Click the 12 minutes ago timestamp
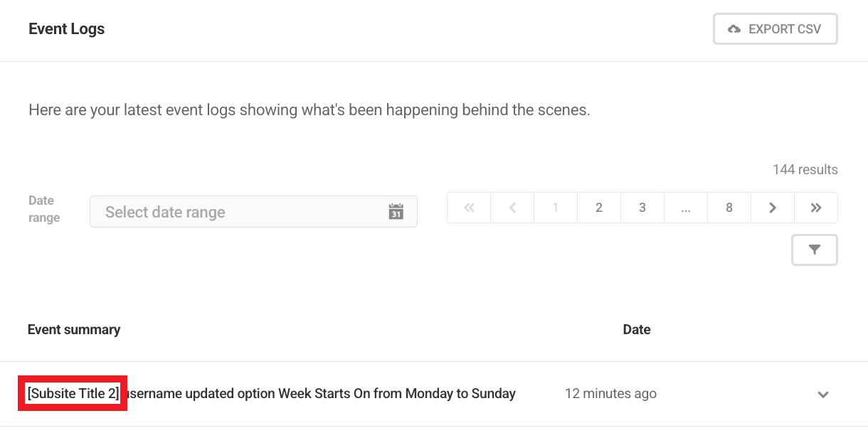Image resolution: width=868 pixels, height=428 pixels. (x=610, y=393)
